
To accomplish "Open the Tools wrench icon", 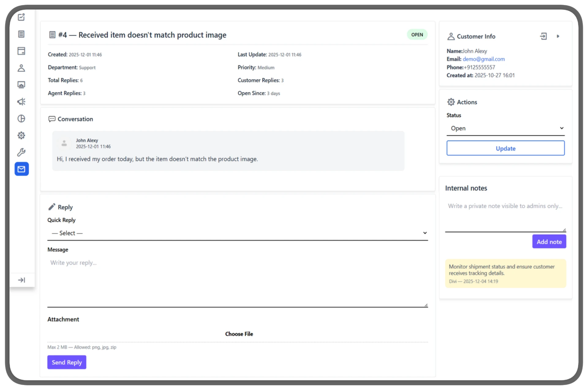I will point(21,152).
